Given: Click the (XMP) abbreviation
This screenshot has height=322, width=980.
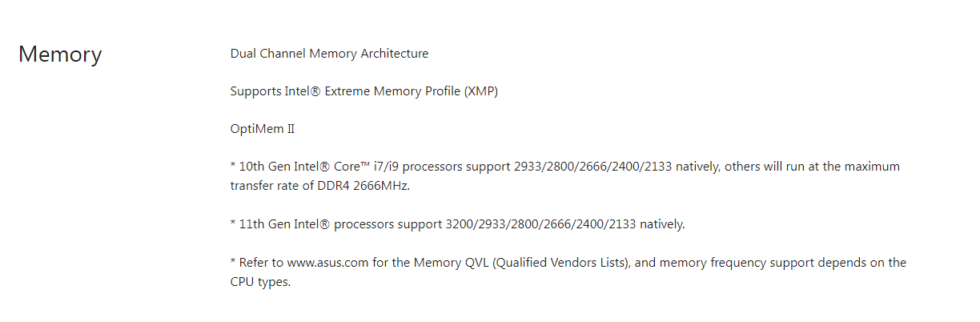Looking at the screenshot, I should [480, 91].
